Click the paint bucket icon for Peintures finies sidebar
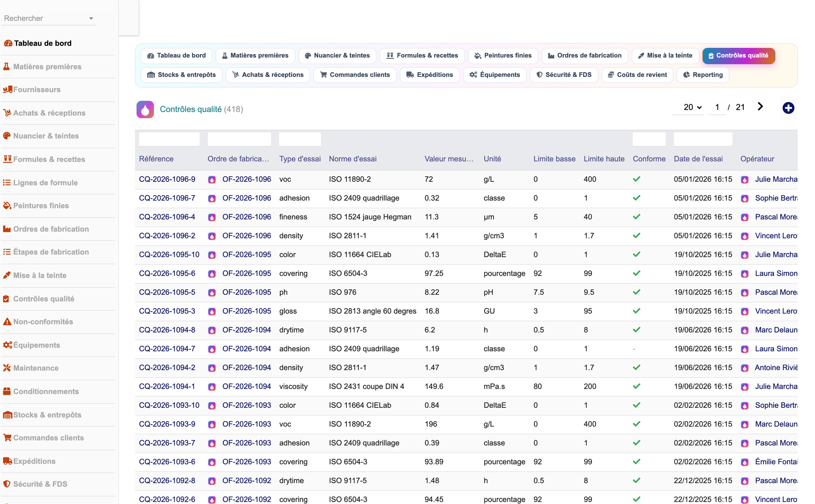Viewport: 815px width, 504px height. 7,206
